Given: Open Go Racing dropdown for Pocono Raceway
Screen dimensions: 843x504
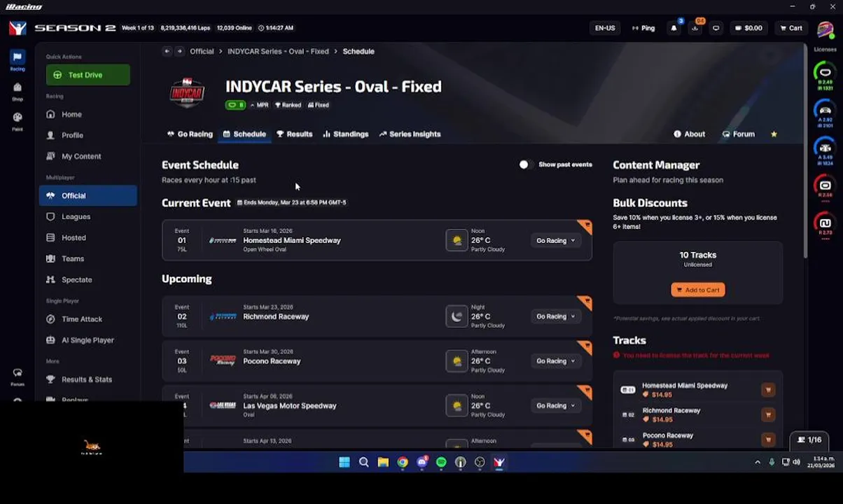Looking at the screenshot, I should pos(555,361).
